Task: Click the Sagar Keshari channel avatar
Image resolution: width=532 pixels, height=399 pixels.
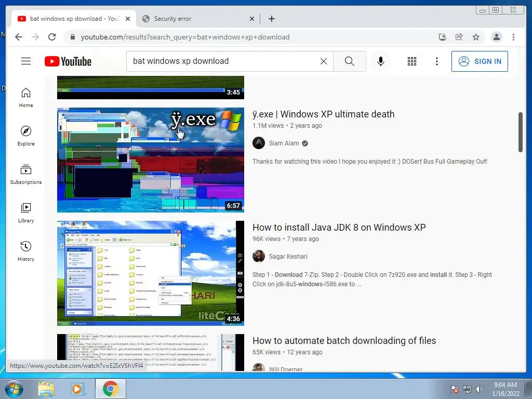Action: tap(259, 256)
